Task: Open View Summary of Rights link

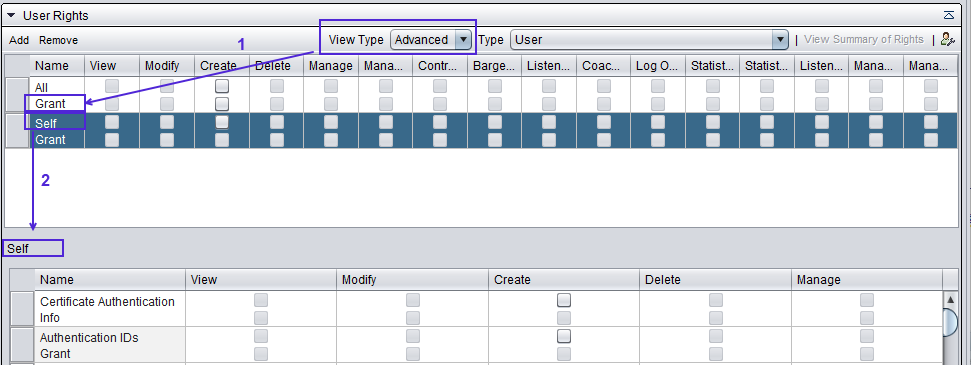Action: pos(864,40)
